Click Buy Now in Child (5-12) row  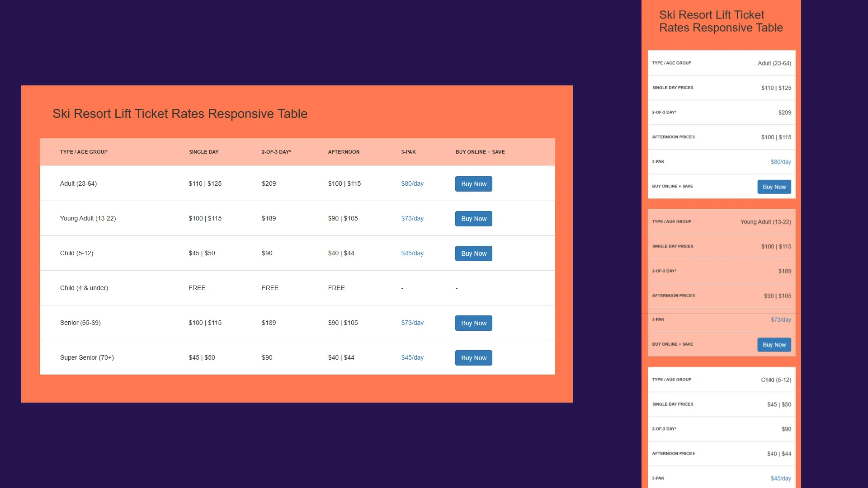coord(473,253)
